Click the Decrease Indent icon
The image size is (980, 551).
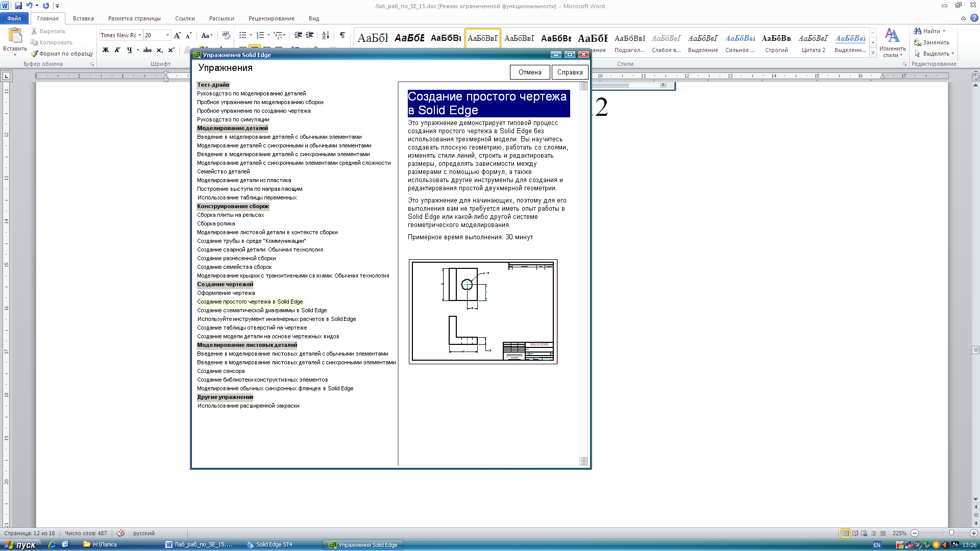298,35
